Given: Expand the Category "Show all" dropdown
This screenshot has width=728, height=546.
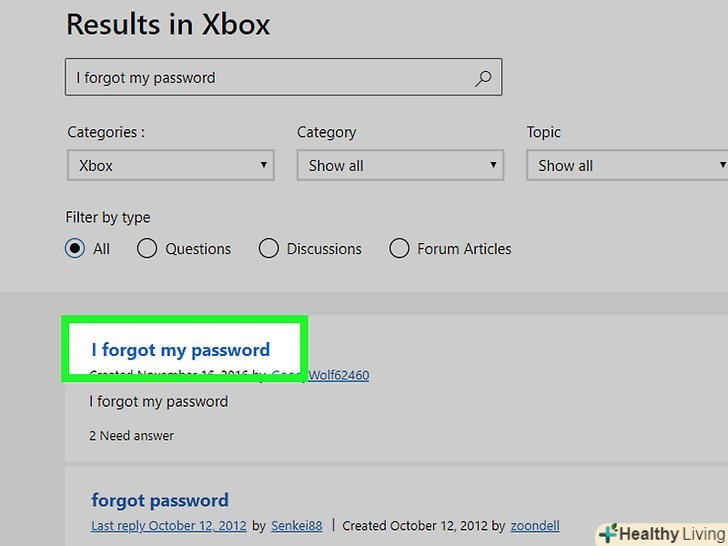Looking at the screenshot, I should [401, 166].
